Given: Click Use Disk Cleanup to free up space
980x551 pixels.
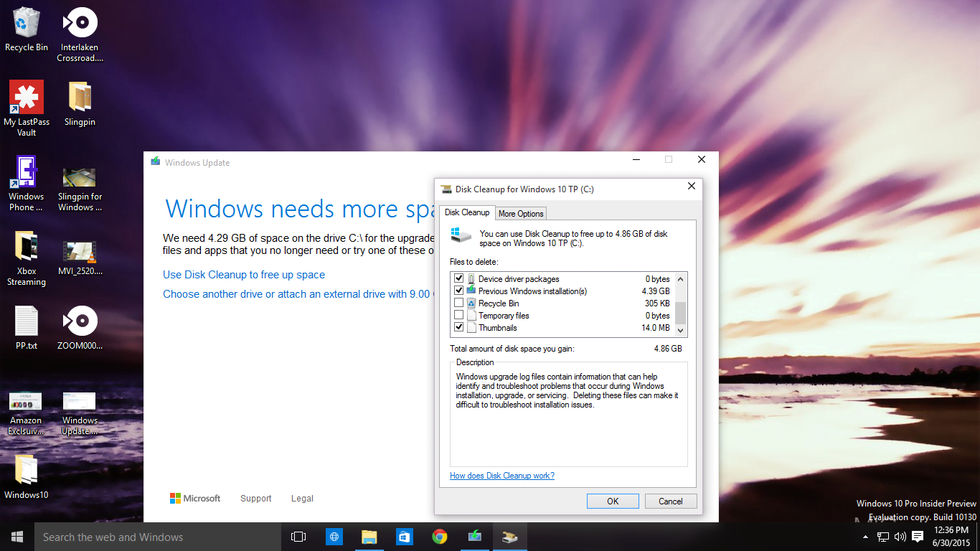Looking at the screenshot, I should (x=244, y=275).
